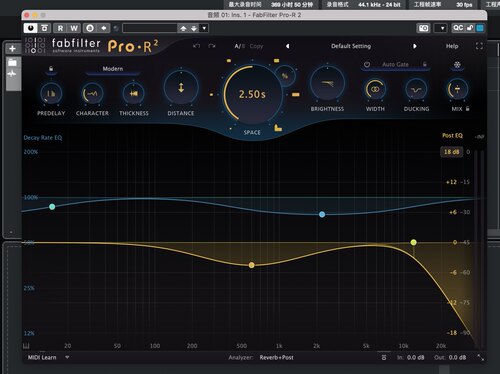Open the MIDI Learn dropdown arrow
Screen dimensions: 500x374
[x=67, y=357]
